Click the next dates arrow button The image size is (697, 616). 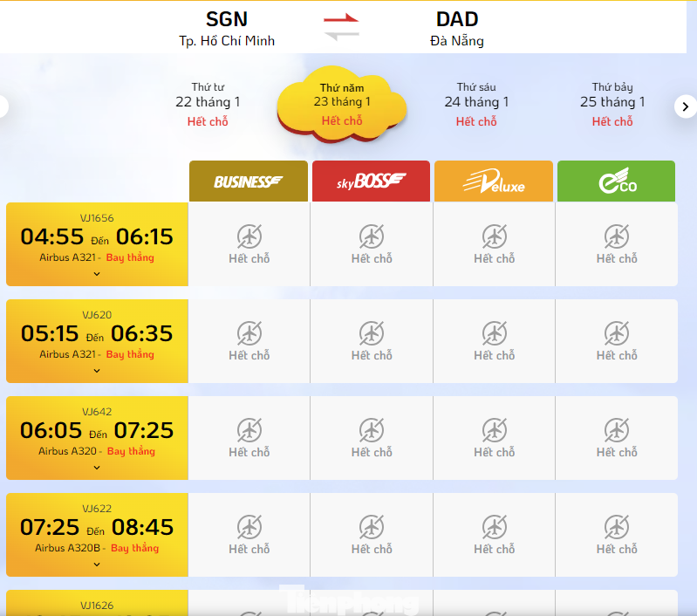click(685, 106)
